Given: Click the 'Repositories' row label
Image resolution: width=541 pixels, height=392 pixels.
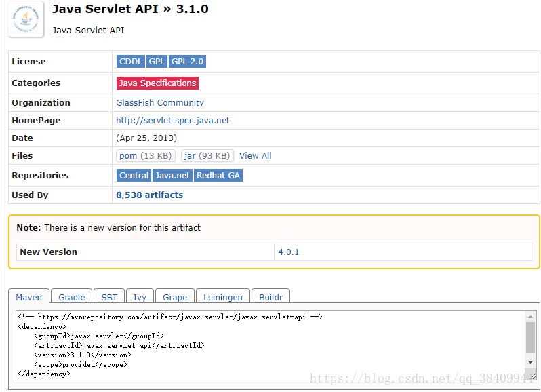Looking at the screenshot, I should pyautogui.click(x=40, y=175).
